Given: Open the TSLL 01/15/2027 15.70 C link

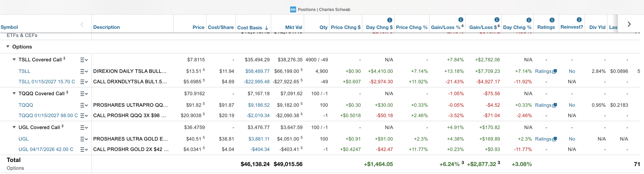Looking at the screenshot, I should pyautogui.click(x=47, y=82).
